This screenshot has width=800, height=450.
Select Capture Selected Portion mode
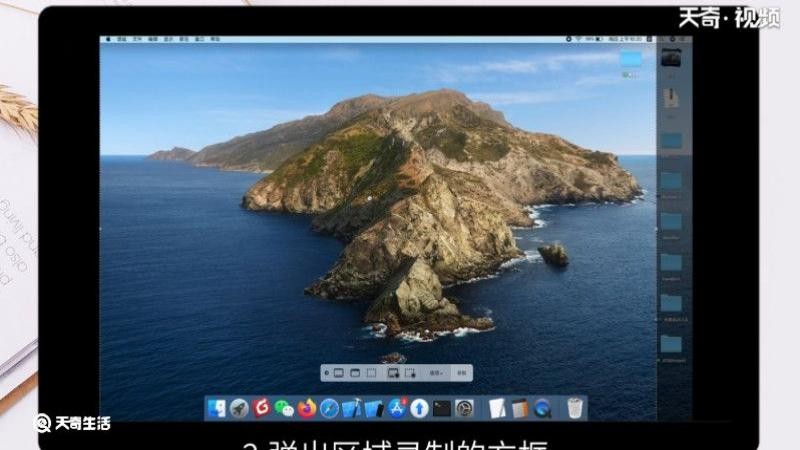click(x=371, y=373)
